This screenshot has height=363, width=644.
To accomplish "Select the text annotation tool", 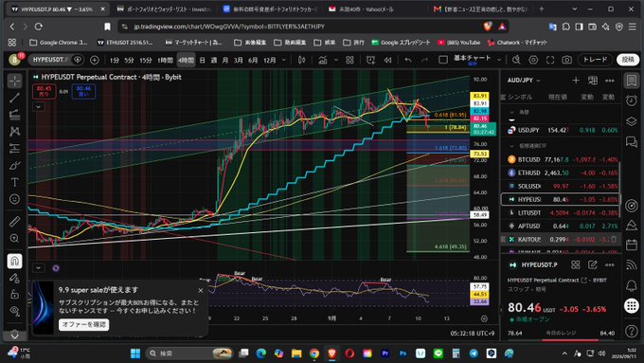I will point(14,182).
